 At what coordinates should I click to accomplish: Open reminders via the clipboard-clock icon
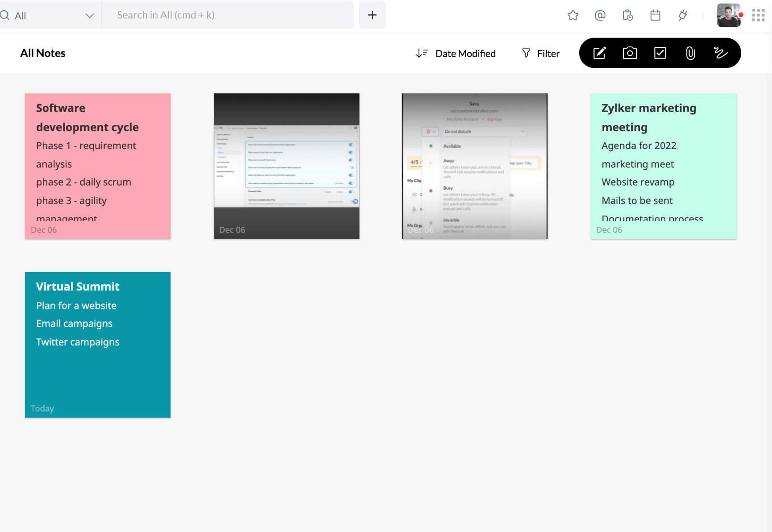point(628,15)
